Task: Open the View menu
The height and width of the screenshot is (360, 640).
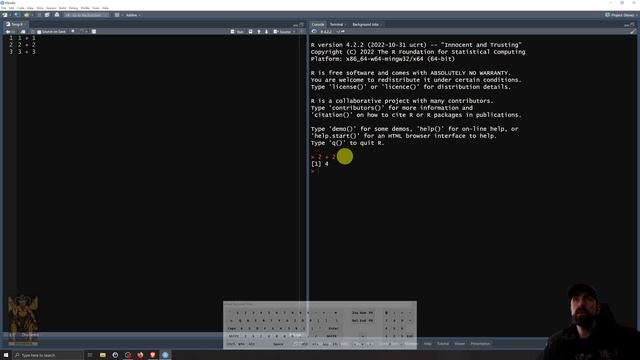Action: coord(30,8)
